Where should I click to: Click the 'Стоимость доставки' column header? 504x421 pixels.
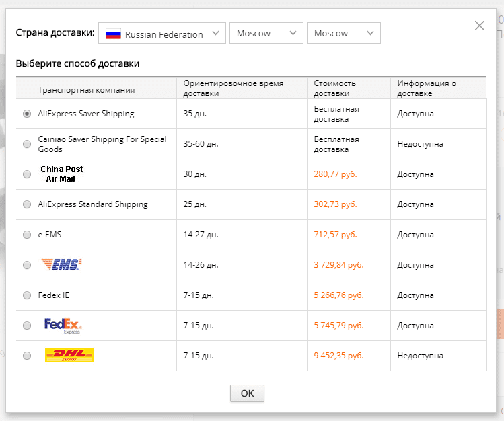click(334, 88)
